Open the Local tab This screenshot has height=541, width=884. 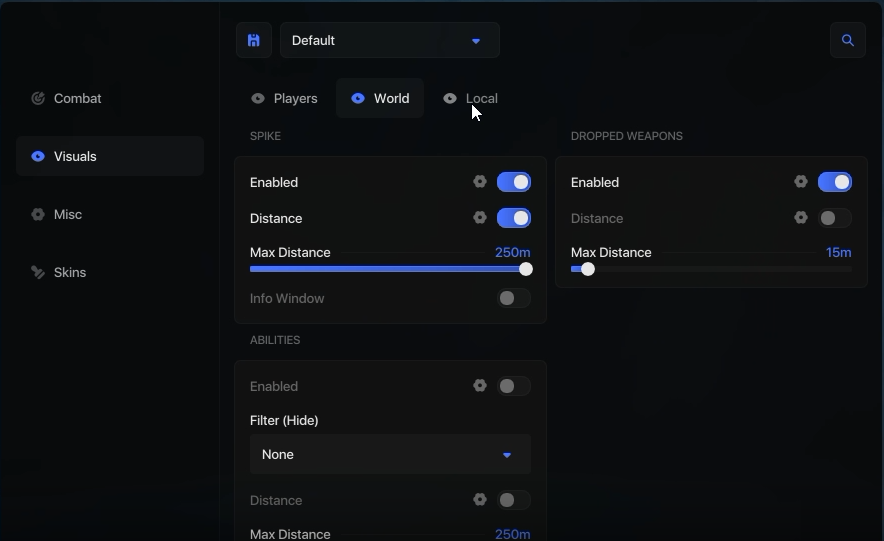coord(470,98)
